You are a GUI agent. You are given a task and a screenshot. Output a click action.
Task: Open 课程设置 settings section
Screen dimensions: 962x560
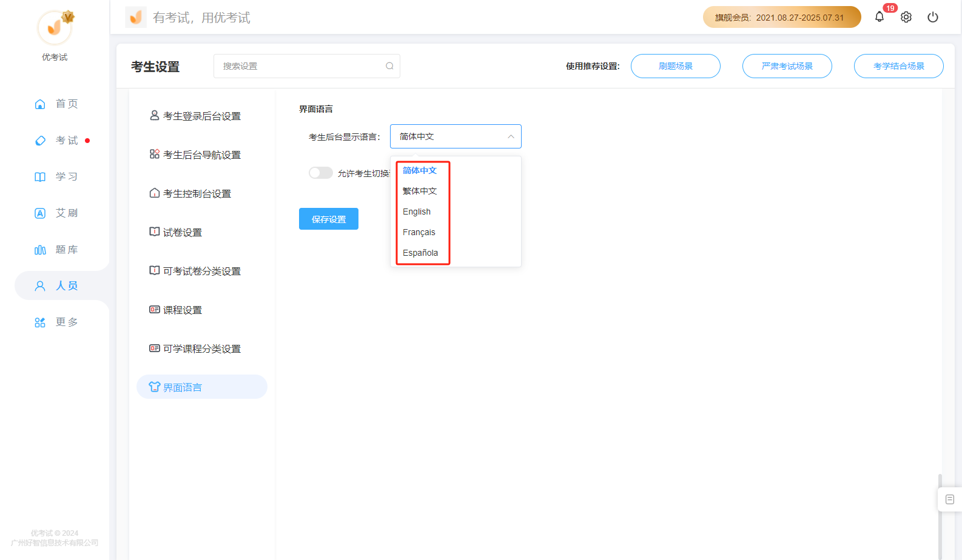coord(202,310)
